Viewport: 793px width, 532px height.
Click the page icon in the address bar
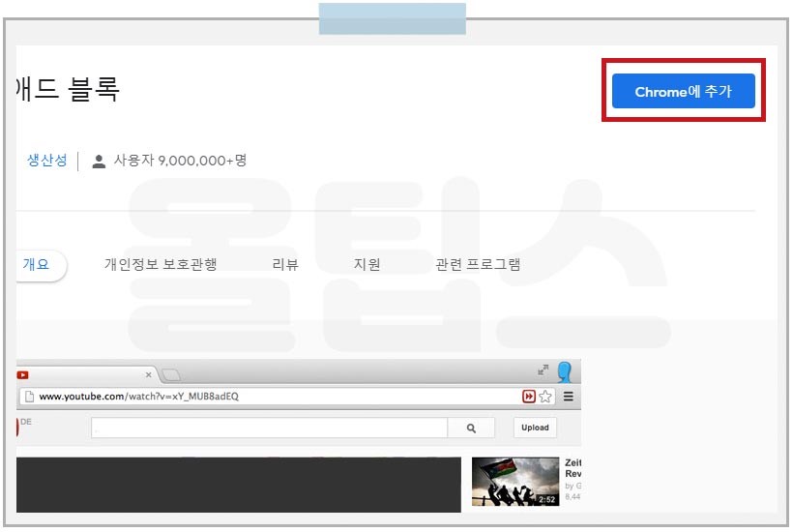pyautogui.click(x=29, y=397)
